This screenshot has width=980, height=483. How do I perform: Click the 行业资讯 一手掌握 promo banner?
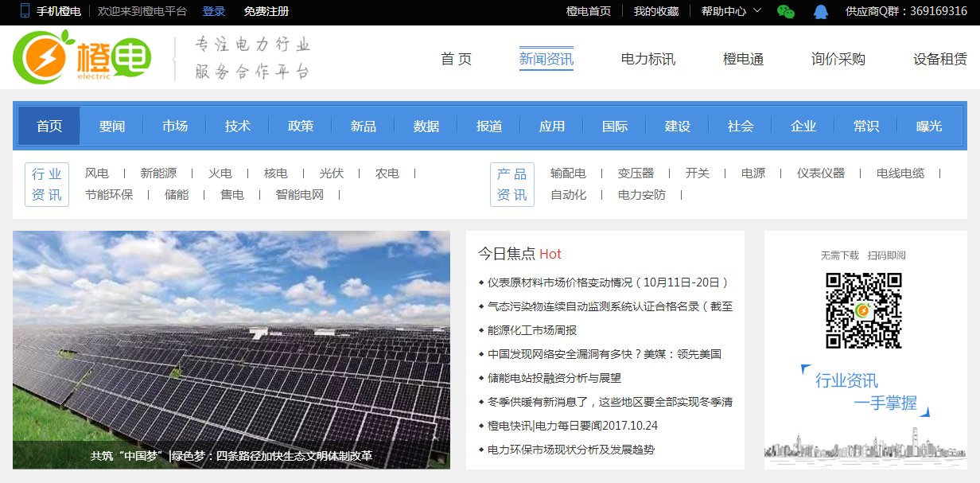tap(865, 391)
